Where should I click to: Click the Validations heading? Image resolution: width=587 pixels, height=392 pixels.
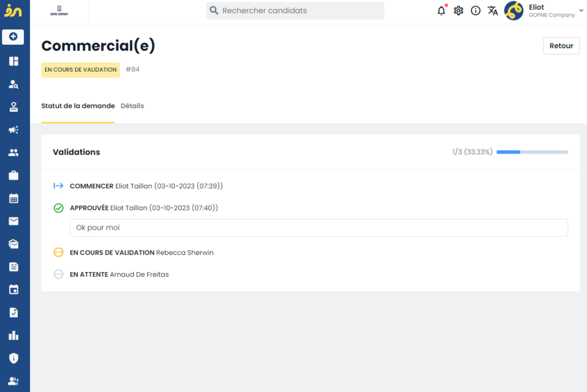pos(76,152)
